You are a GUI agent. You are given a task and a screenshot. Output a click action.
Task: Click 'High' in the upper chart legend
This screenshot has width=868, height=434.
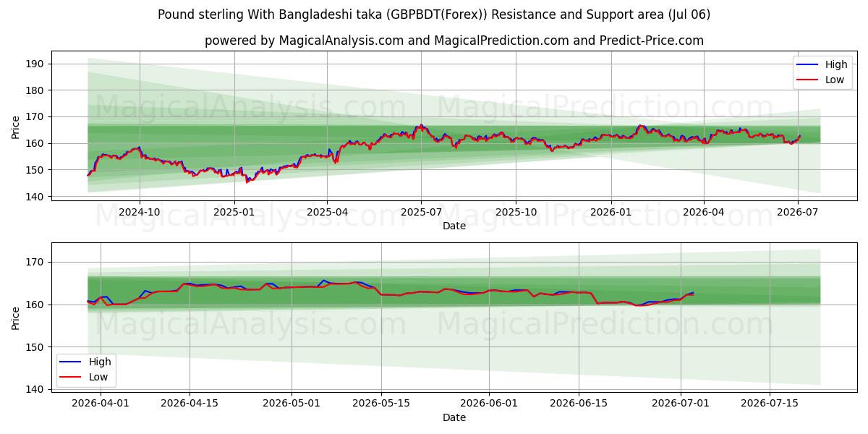point(836,64)
